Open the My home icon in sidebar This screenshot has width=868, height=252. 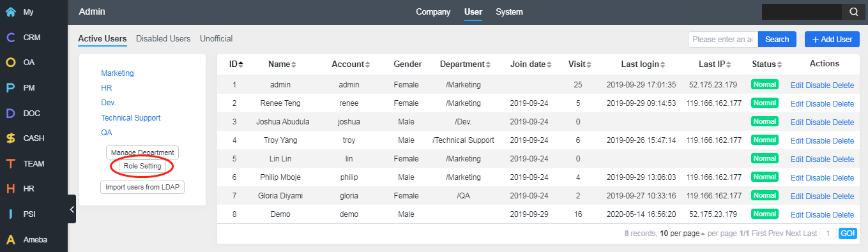(x=11, y=11)
